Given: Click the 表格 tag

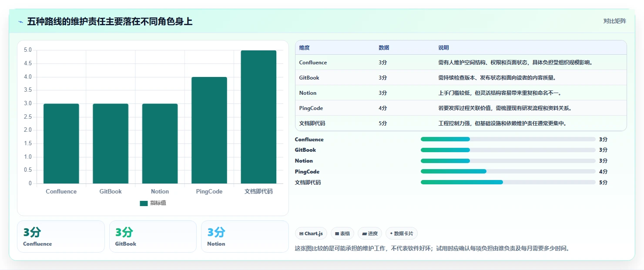Looking at the screenshot, I should point(342,233).
